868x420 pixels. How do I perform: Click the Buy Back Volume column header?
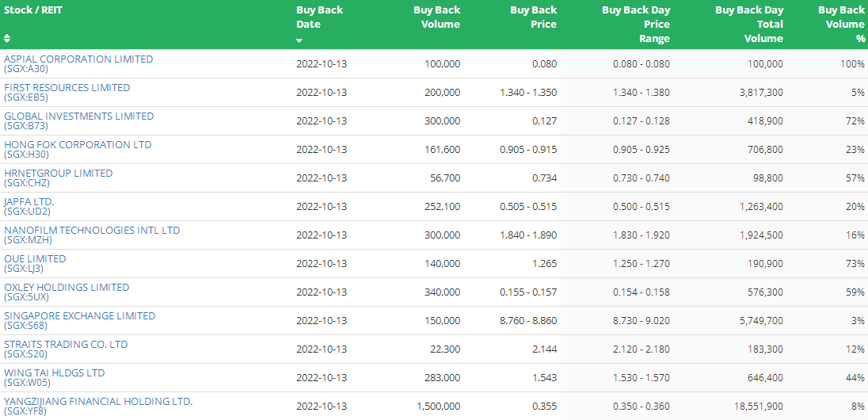click(x=436, y=17)
